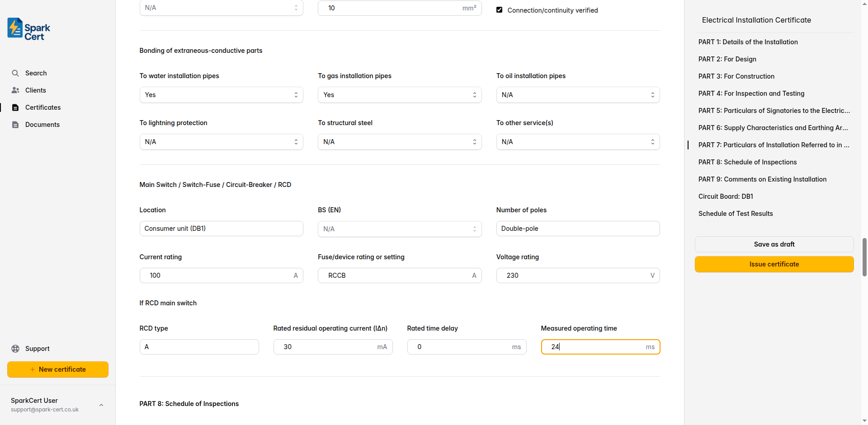Uncheck Connection/continuity verified checkbox
Image resolution: width=868 pixels, height=425 pixels.
[x=500, y=10]
